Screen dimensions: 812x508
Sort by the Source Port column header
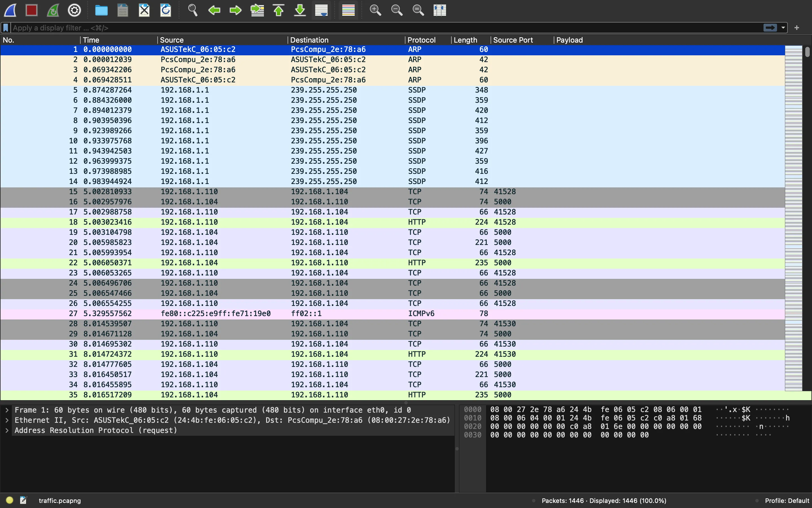(x=522, y=40)
